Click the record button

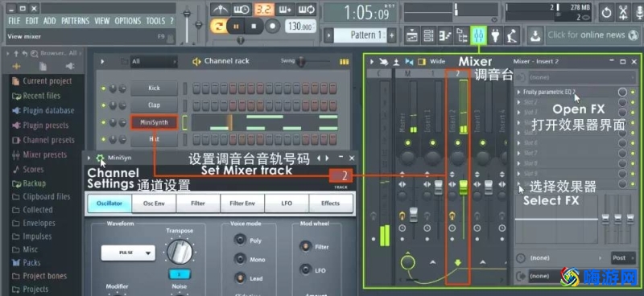click(272, 27)
